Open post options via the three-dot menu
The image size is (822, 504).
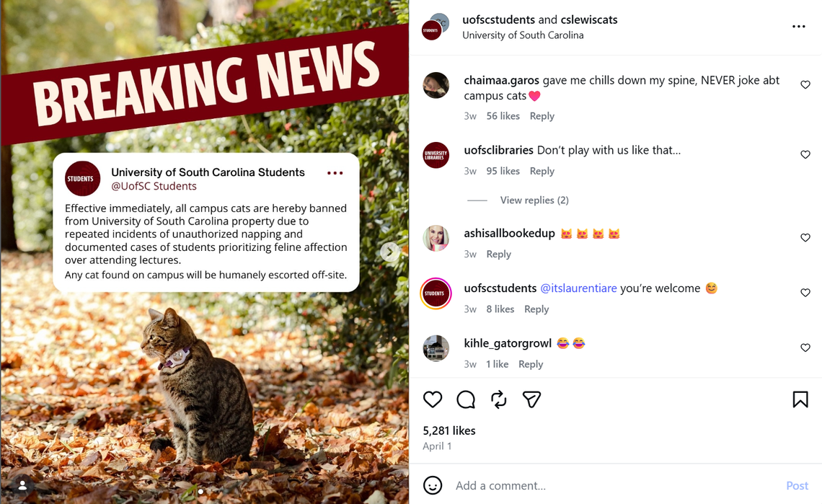[798, 26]
